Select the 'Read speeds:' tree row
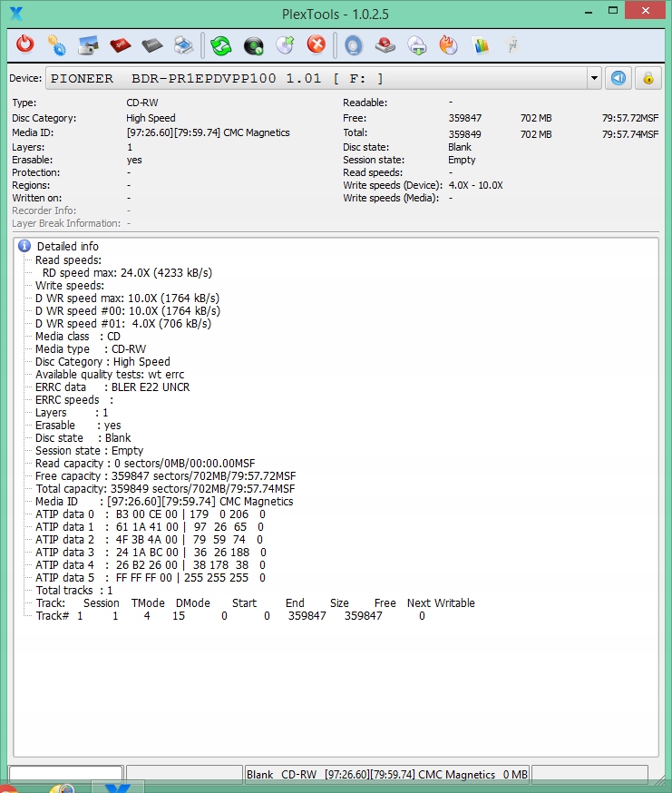The image size is (672, 793). pyautogui.click(x=68, y=260)
